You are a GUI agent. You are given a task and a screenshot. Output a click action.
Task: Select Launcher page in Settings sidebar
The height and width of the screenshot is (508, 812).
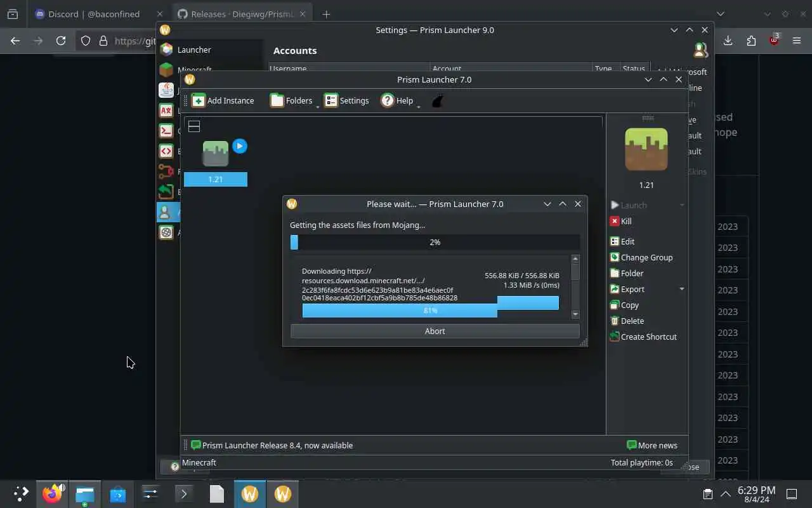(209, 50)
